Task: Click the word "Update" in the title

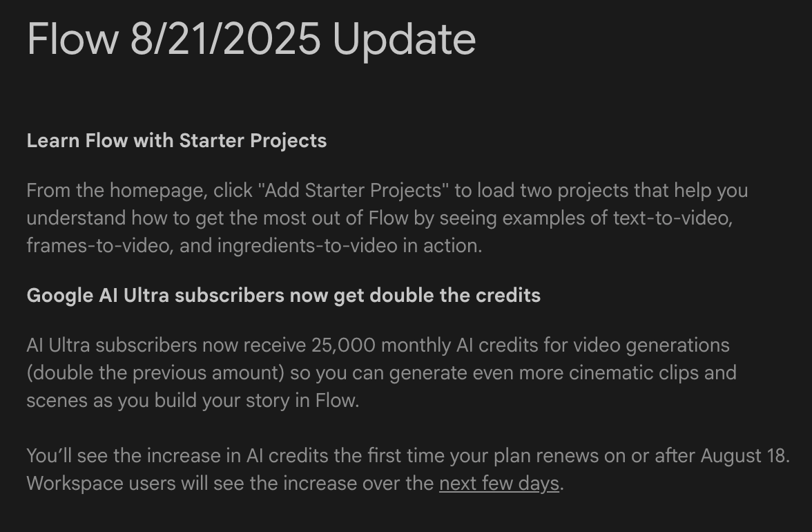Action: click(x=404, y=39)
